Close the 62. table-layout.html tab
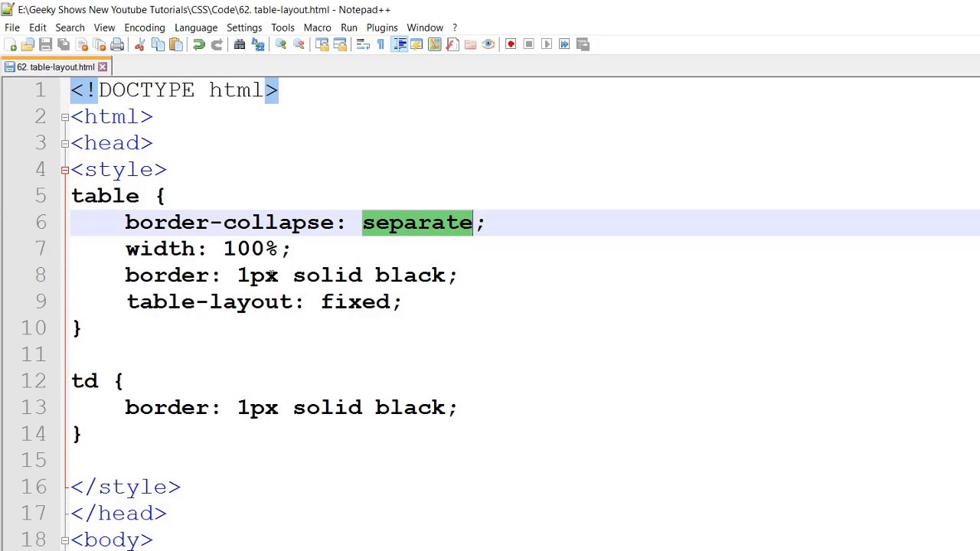This screenshot has width=980, height=551. point(103,67)
